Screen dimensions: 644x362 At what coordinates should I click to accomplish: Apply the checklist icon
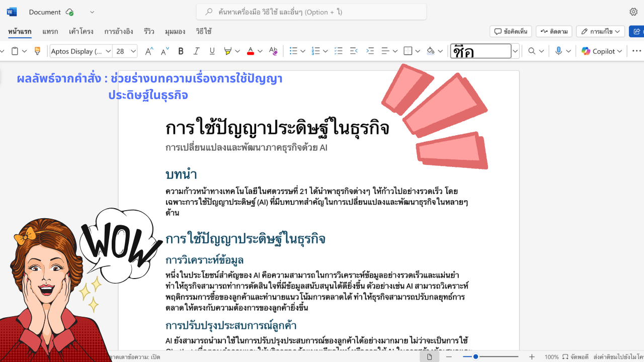339,51
